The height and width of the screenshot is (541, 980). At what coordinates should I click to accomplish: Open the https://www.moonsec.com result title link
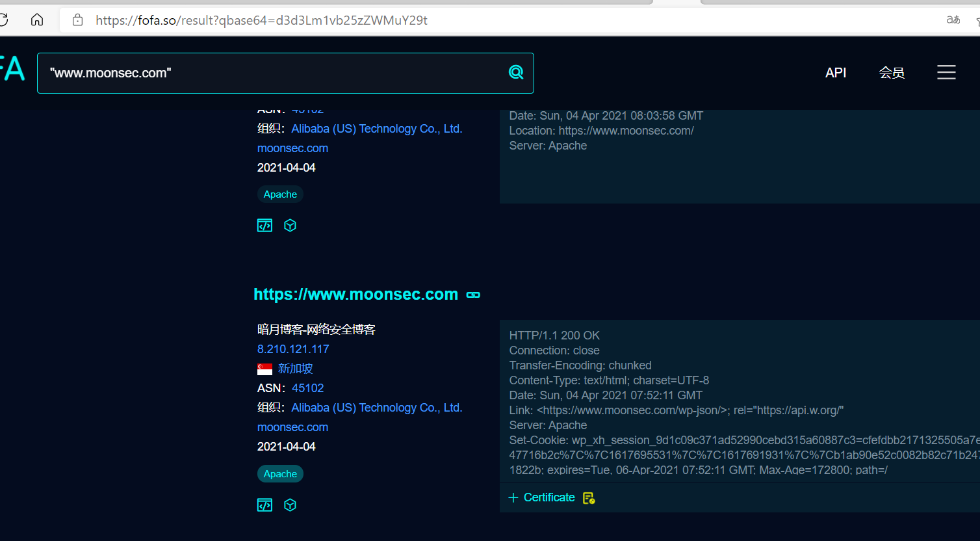tap(355, 295)
